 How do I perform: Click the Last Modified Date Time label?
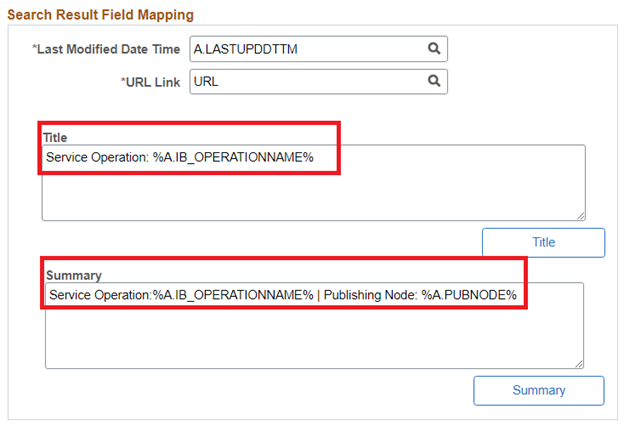coord(107,49)
